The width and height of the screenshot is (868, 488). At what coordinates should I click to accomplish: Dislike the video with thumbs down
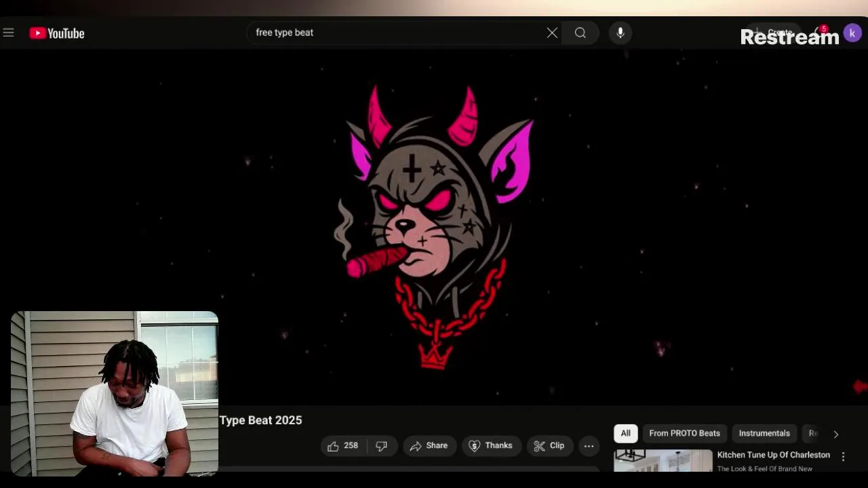click(382, 445)
